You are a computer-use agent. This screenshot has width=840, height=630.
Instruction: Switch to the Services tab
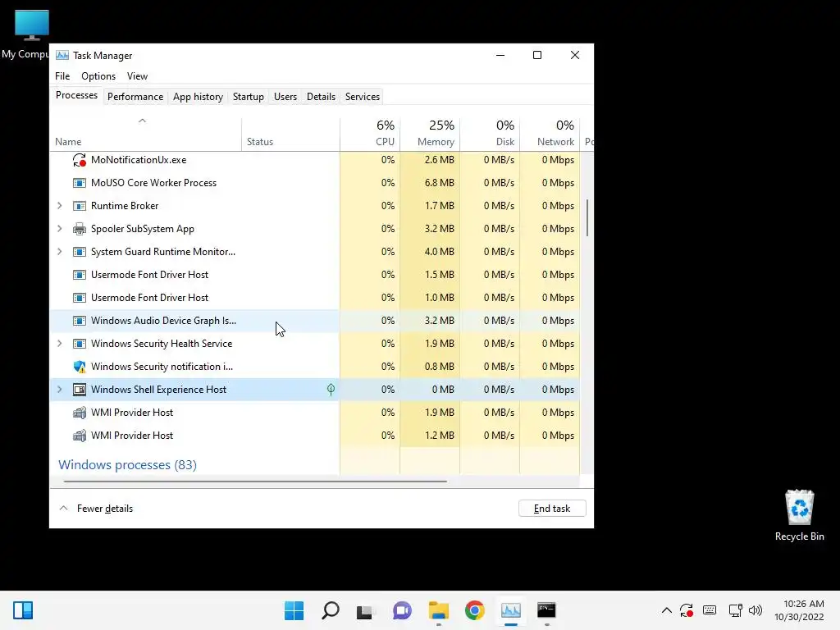click(362, 97)
